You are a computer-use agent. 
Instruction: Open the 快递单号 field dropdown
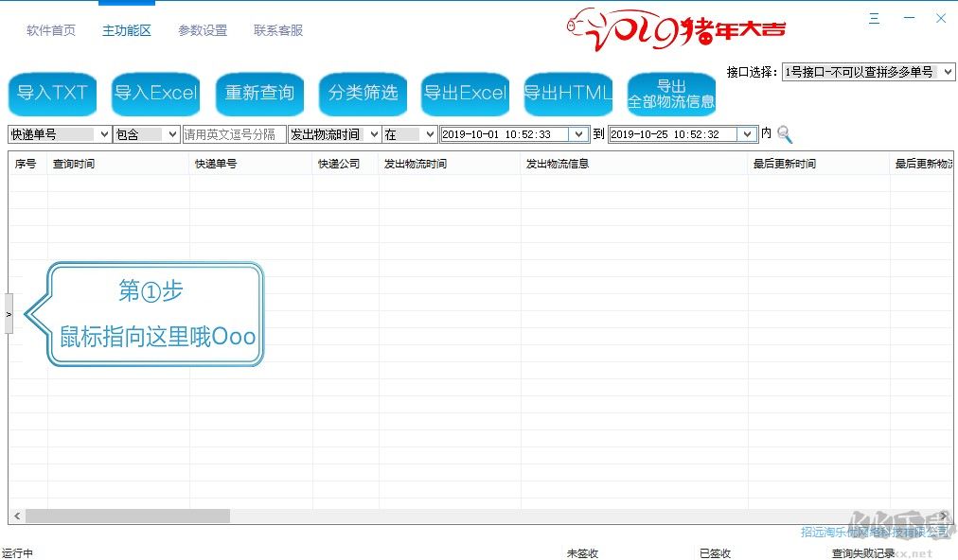pos(103,135)
